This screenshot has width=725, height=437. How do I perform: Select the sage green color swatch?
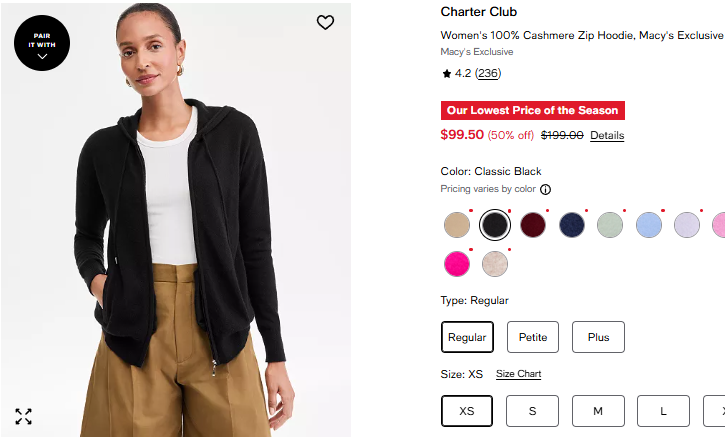pyautogui.click(x=610, y=225)
